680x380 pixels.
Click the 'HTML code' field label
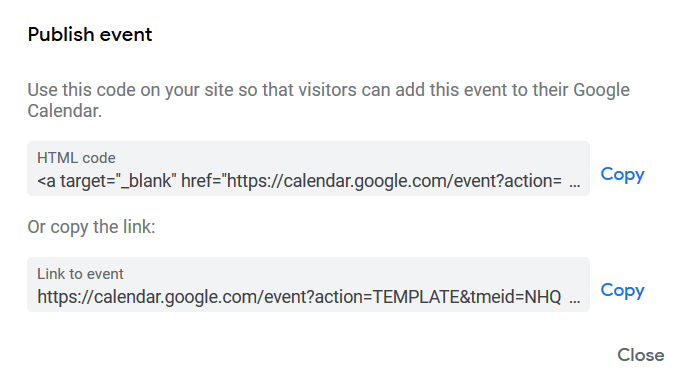(76, 158)
